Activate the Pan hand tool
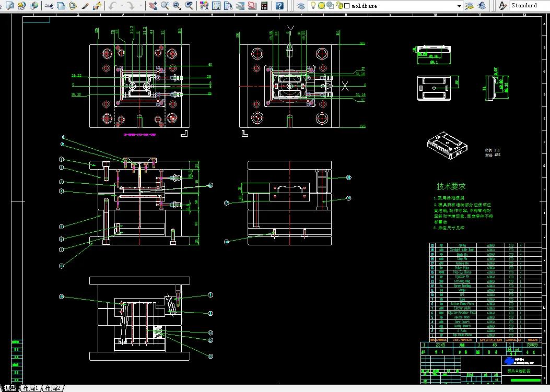Screen dimensions: 550x392 coord(153,5)
